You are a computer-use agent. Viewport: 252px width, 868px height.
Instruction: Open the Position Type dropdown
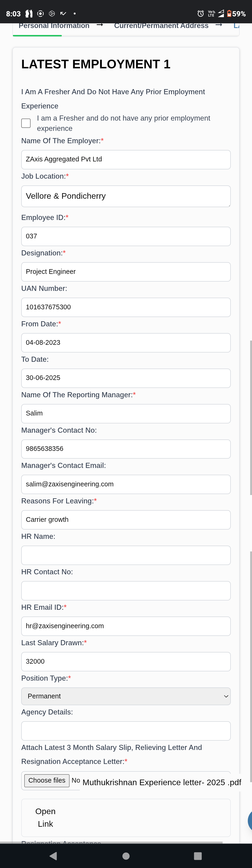pyautogui.click(x=126, y=696)
